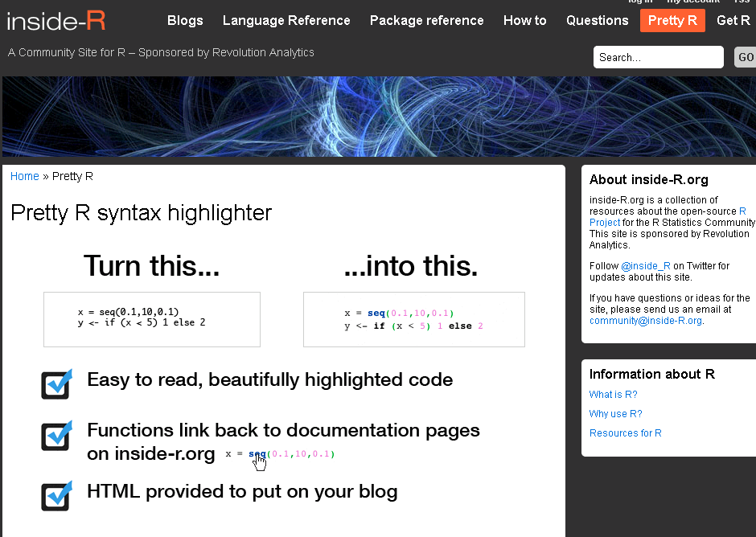
Task: Open the @inside_R Twitter link
Action: (645, 266)
